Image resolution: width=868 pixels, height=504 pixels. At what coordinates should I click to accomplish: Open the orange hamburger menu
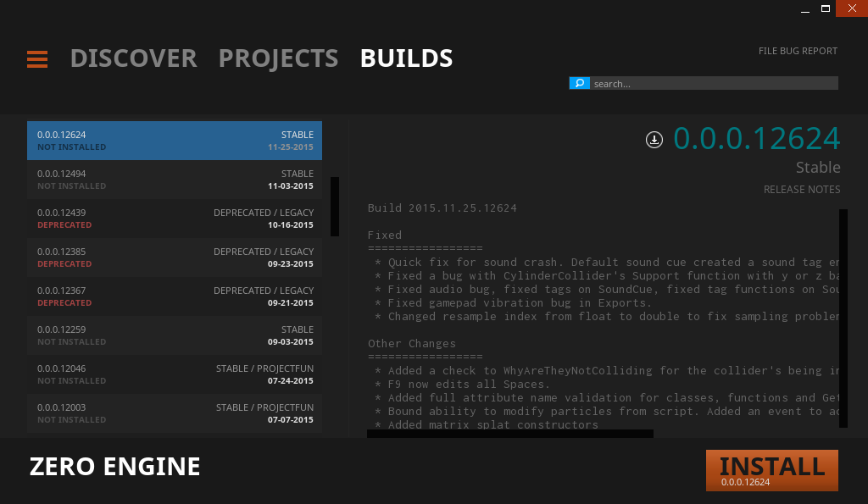click(37, 59)
